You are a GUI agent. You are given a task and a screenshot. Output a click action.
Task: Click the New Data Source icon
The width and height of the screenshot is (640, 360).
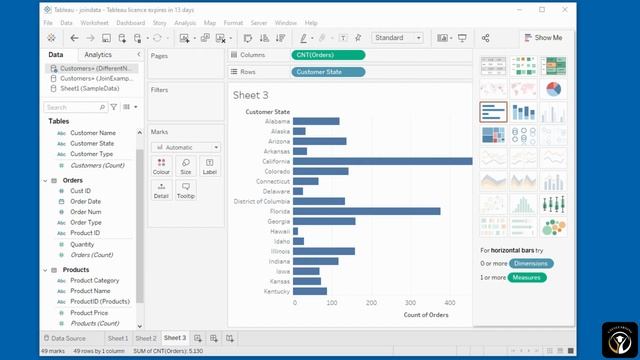coord(122,38)
